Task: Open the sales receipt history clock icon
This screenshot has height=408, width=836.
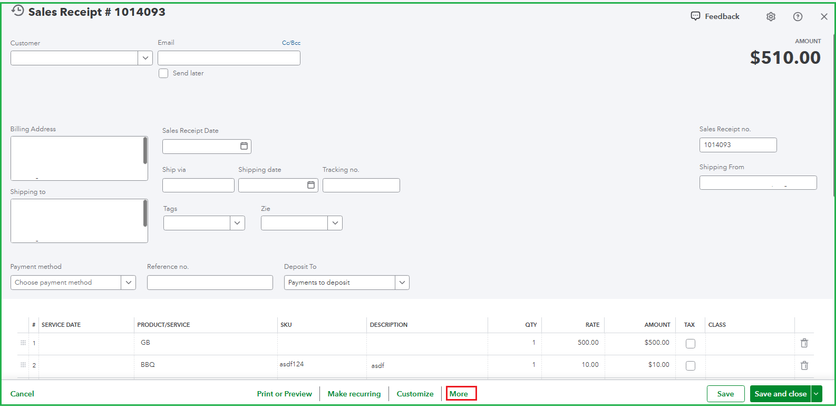Action: (18, 11)
